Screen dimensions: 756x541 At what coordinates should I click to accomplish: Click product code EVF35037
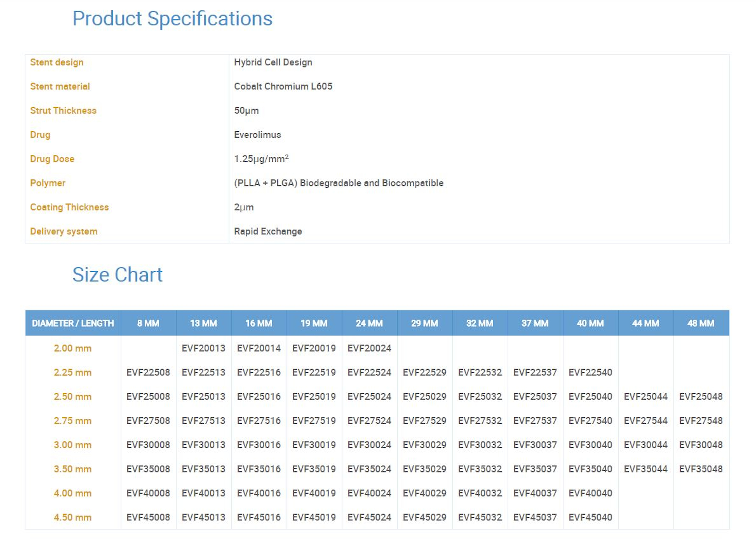point(535,469)
